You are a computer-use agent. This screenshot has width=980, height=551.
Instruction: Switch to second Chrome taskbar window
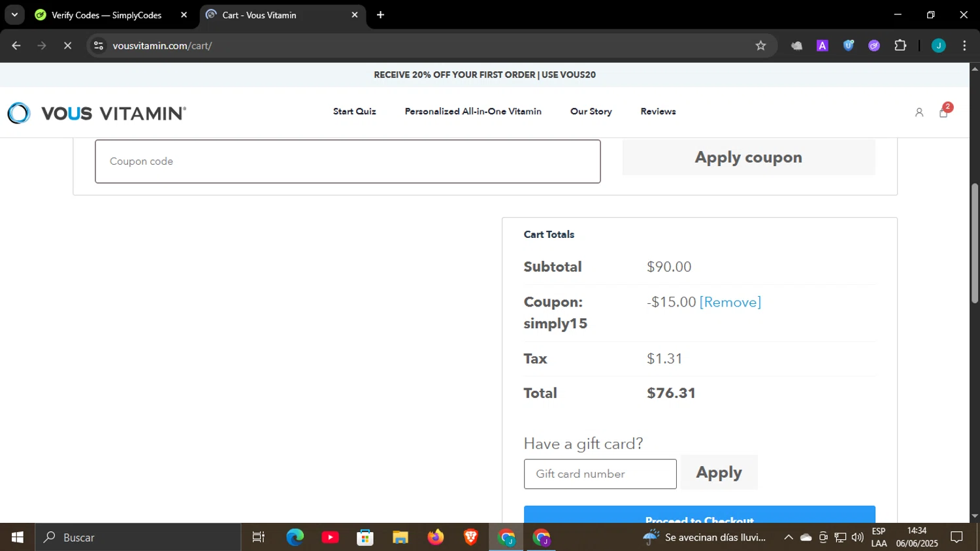542,537
